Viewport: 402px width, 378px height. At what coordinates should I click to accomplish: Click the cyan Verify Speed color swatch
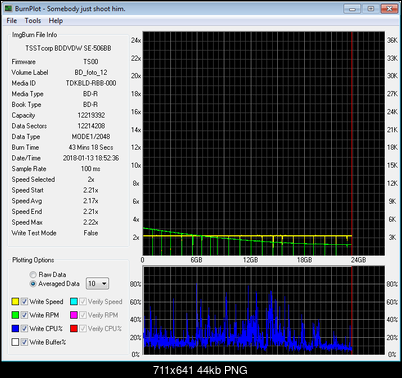pos(74,302)
